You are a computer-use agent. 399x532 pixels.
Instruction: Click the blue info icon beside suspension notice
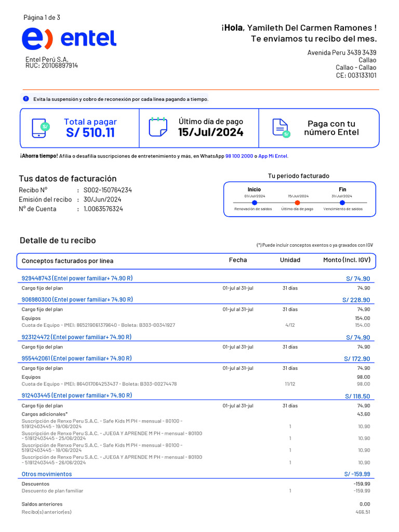click(26, 99)
